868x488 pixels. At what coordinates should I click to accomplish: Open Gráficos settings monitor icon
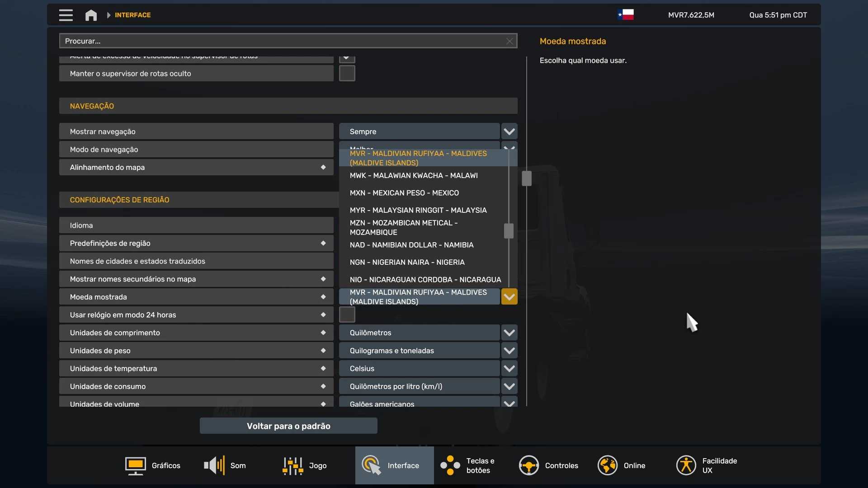tap(135, 465)
